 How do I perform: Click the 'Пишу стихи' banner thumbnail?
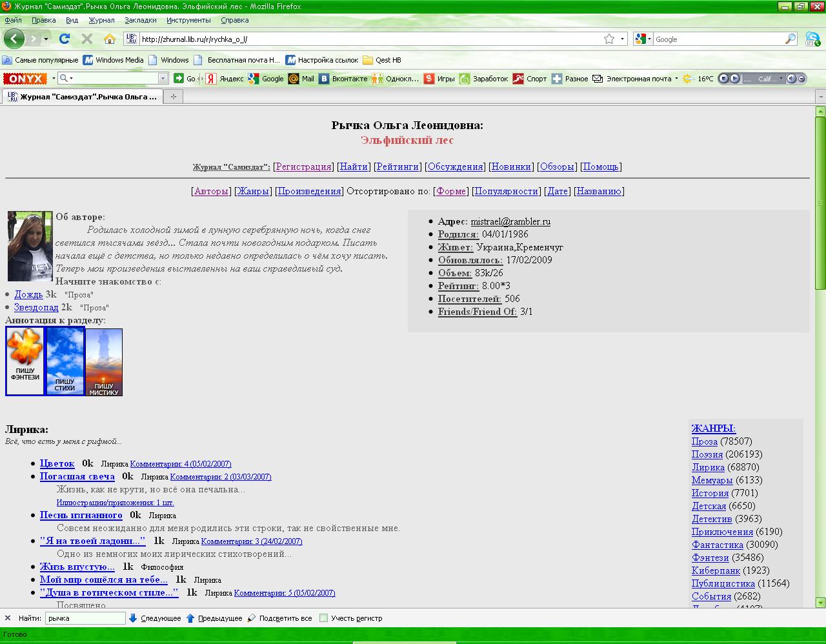(65, 361)
